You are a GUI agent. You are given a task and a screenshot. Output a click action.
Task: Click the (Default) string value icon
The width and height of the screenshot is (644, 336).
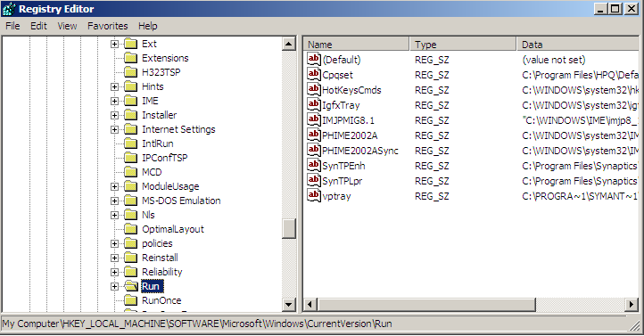(x=314, y=59)
